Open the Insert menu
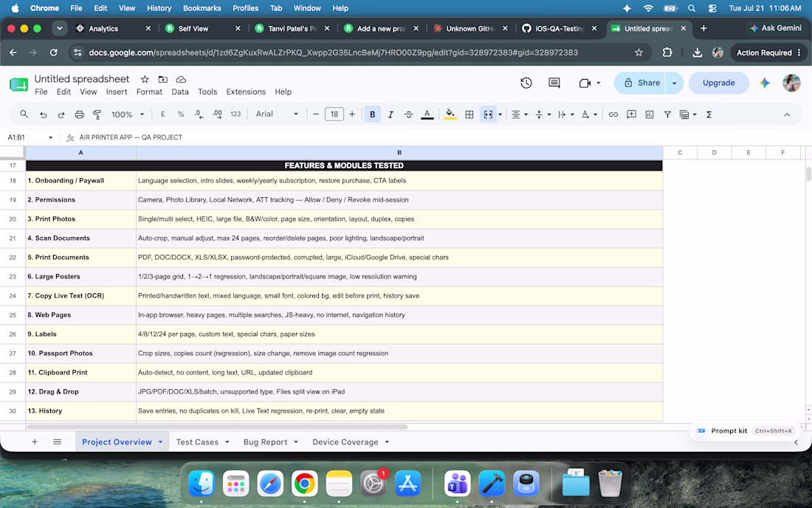This screenshot has width=812, height=508. 117,92
